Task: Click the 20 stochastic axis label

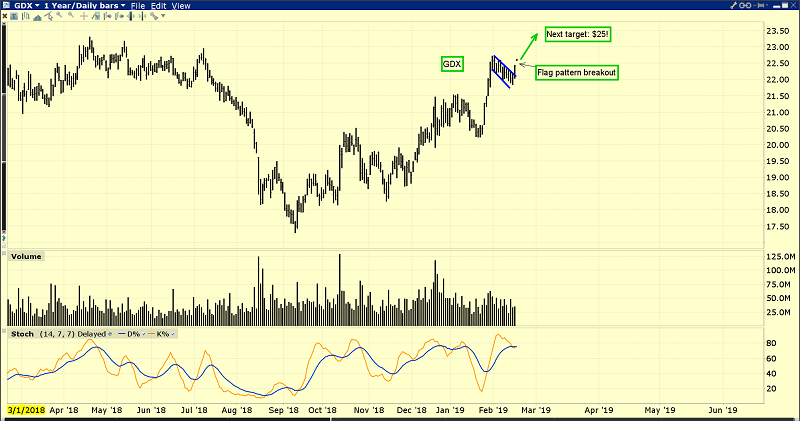Action: coord(771,388)
